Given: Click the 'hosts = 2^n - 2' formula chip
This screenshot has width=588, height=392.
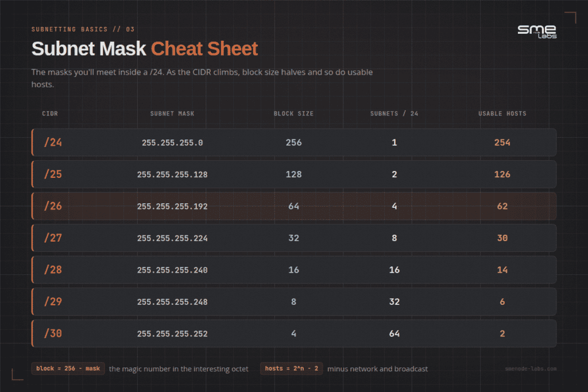Looking at the screenshot, I should [291, 368].
